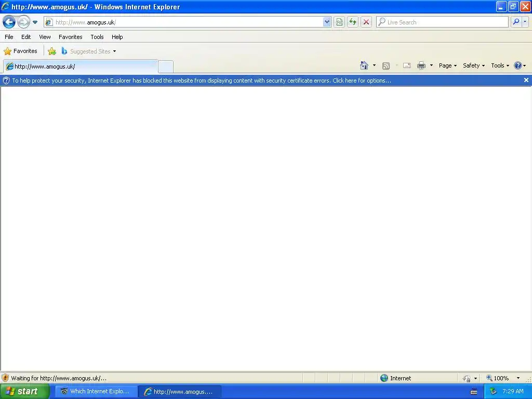The height and width of the screenshot is (399, 532).
Task: Expand the Home button dropdown arrow
Action: [374, 65]
